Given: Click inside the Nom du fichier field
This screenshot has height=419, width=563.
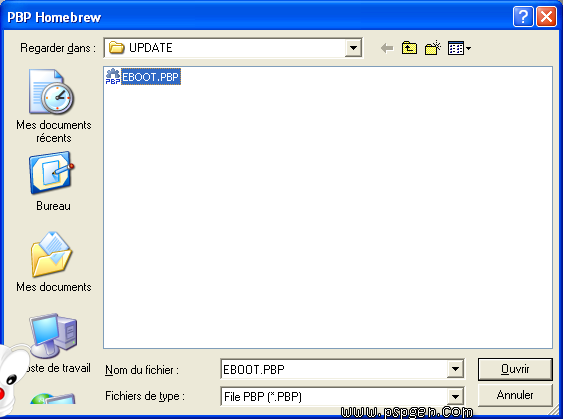Looking at the screenshot, I should tap(334, 369).
